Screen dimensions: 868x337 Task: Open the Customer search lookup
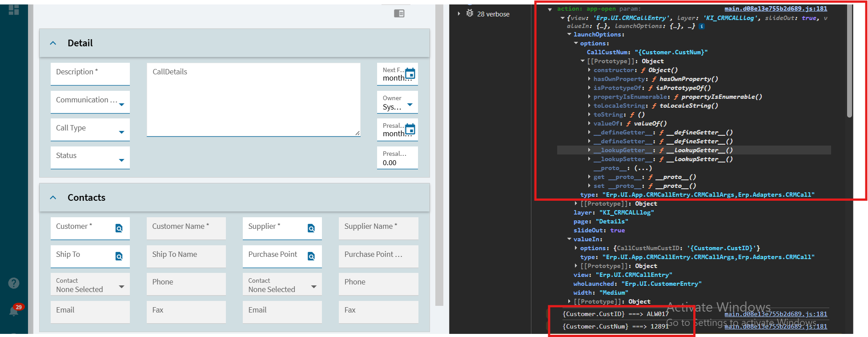click(x=119, y=228)
